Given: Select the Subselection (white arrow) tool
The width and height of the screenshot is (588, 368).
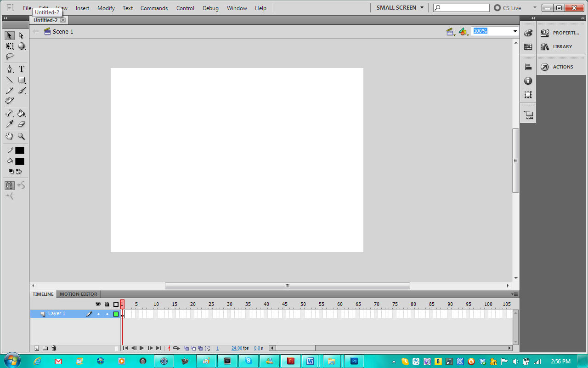Looking at the screenshot, I should [x=21, y=35].
